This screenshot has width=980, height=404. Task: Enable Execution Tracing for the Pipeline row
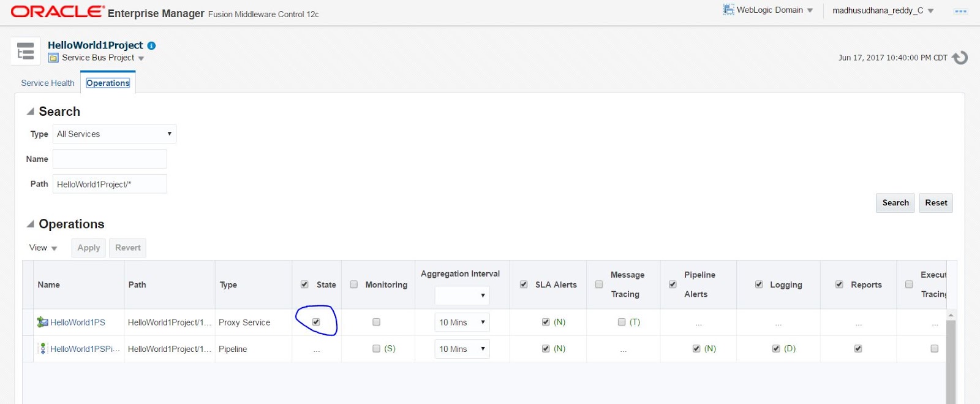click(934, 348)
